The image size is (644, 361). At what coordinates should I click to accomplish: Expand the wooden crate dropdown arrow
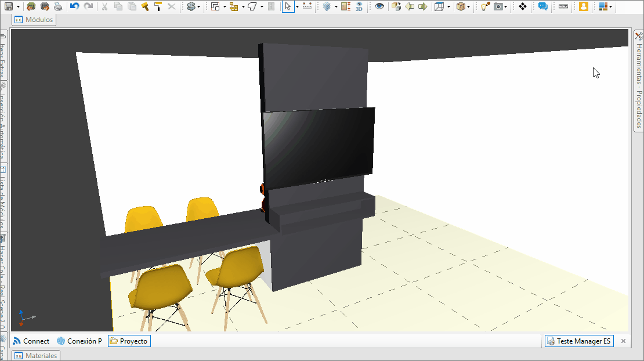coord(469,6)
